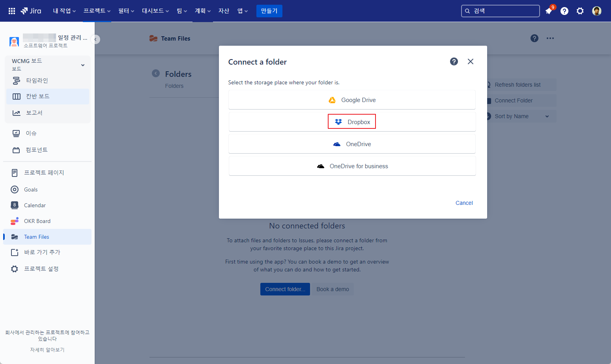The width and height of the screenshot is (611, 364).
Task: Open the 팀 dropdown menu
Action: [182, 11]
